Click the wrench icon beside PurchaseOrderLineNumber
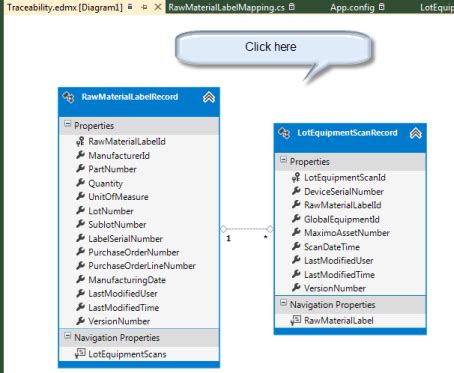454x373 pixels. point(80,265)
